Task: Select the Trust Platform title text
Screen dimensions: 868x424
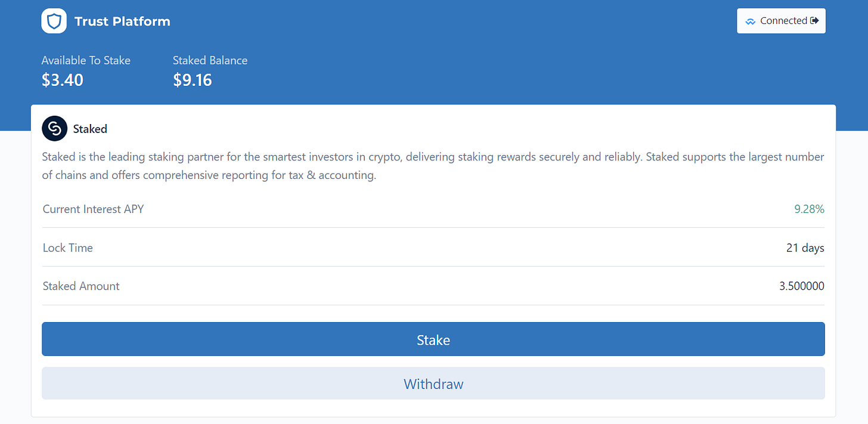Action: click(122, 21)
